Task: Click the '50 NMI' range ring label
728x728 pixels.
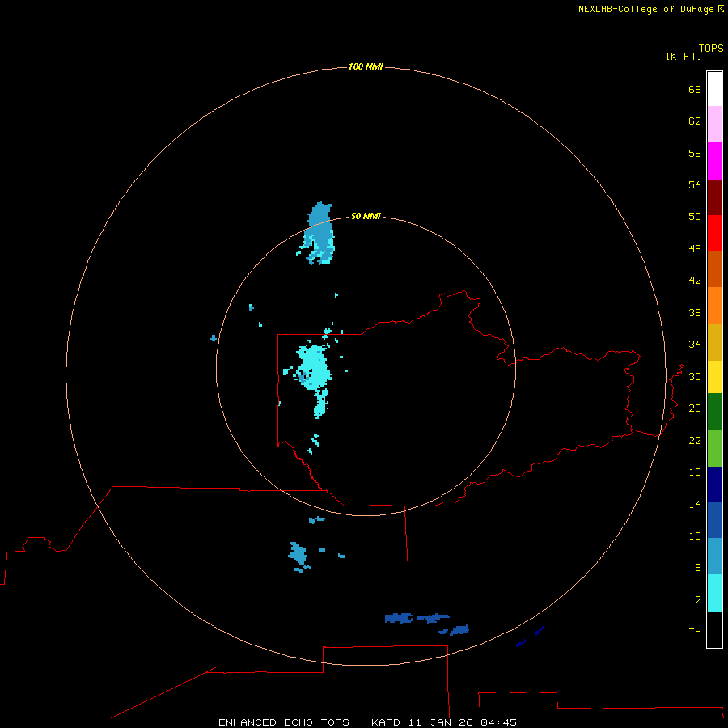Action: point(366,216)
